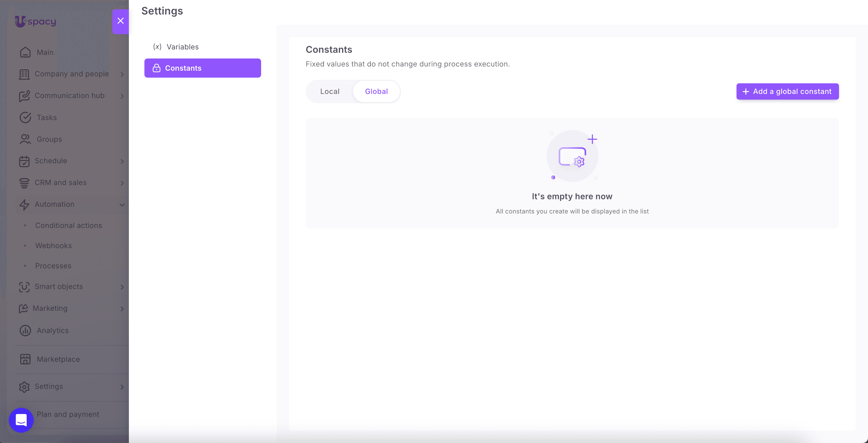The width and height of the screenshot is (868, 443).
Task: Click the Constants section heading
Action: (328, 49)
